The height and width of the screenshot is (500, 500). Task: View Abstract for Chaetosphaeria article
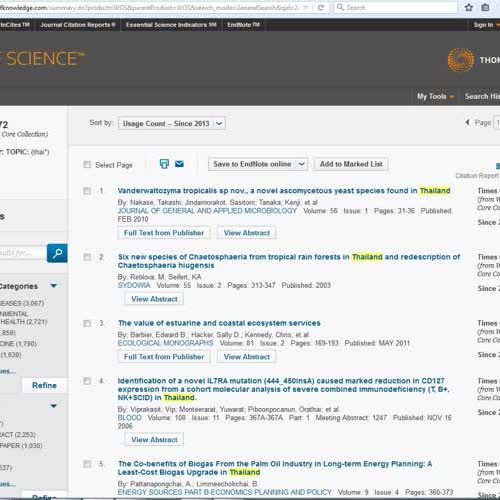[x=154, y=299]
